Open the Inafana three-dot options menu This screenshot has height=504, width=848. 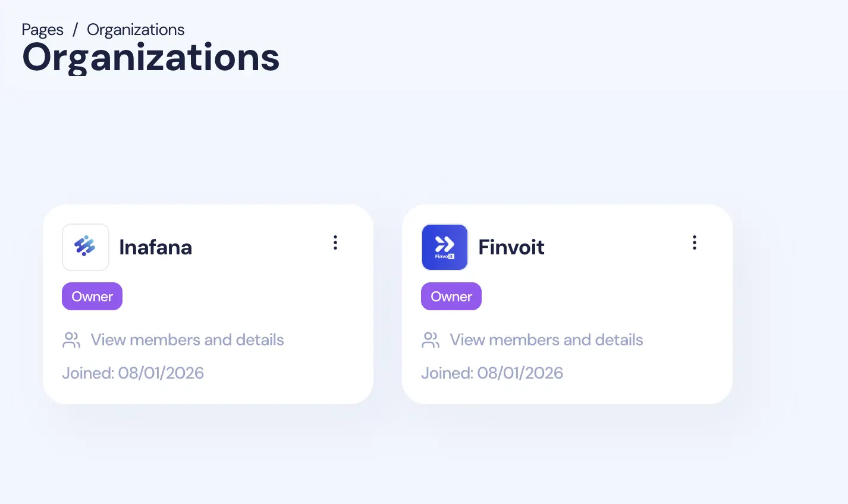click(335, 242)
